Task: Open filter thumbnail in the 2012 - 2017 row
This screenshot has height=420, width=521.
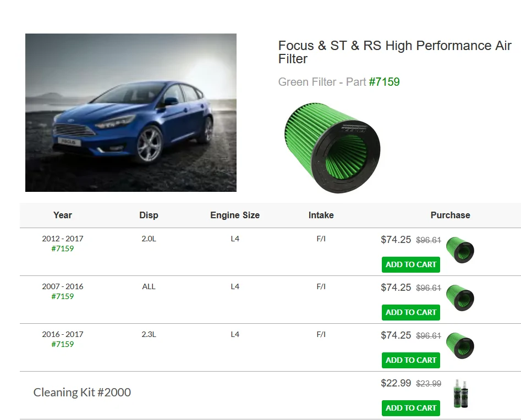Action: 460,250
